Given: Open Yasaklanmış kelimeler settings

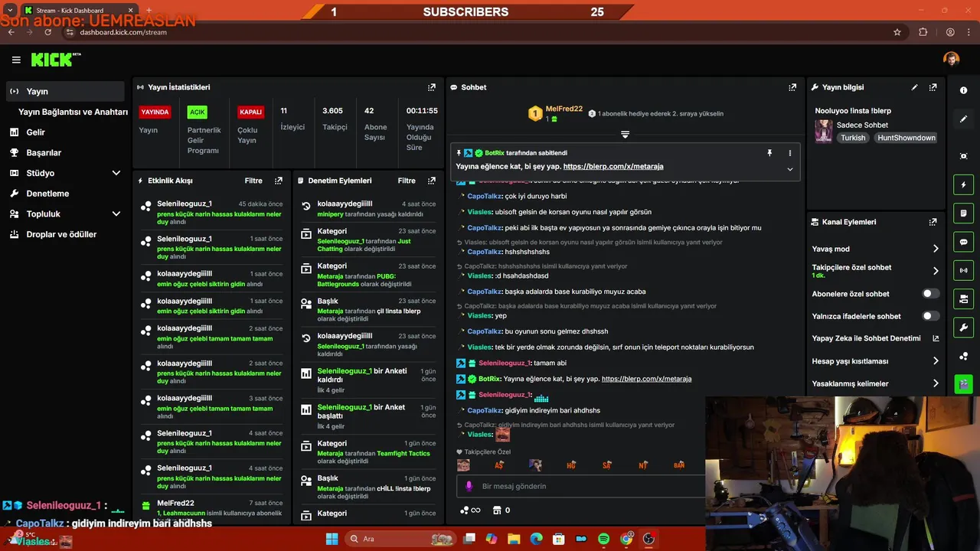Looking at the screenshot, I should click(x=876, y=383).
